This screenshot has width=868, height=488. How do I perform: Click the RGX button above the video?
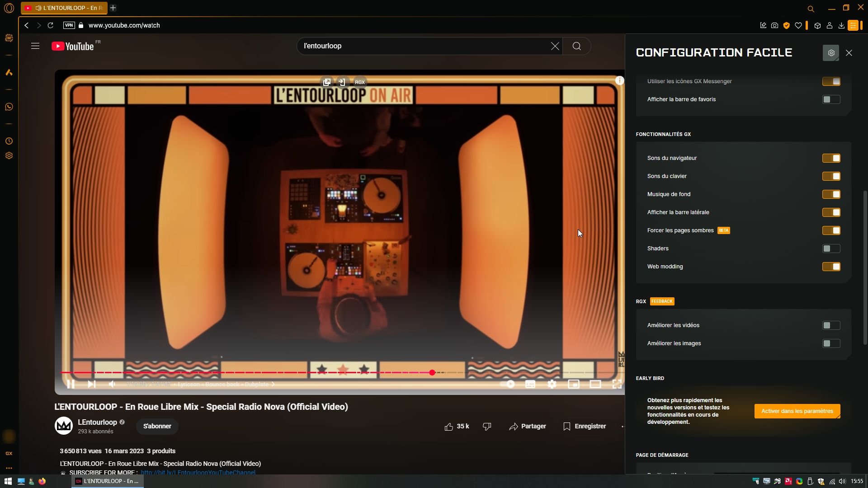(x=359, y=82)
